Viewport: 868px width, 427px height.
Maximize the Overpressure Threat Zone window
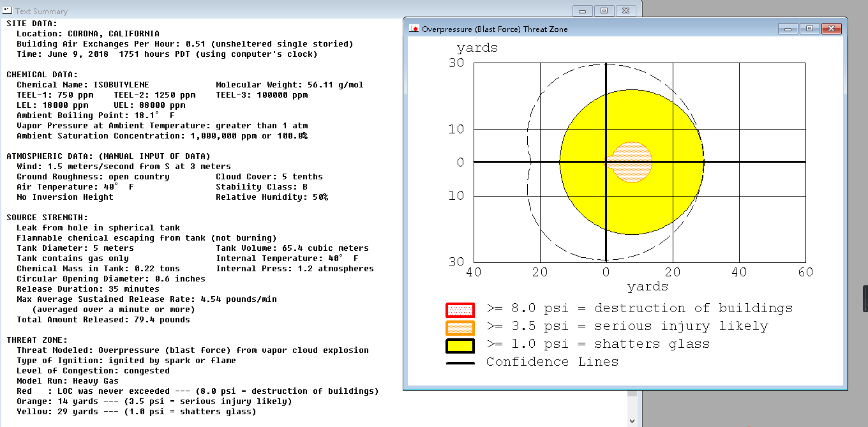pyautogui.click(x=809, y=29)
